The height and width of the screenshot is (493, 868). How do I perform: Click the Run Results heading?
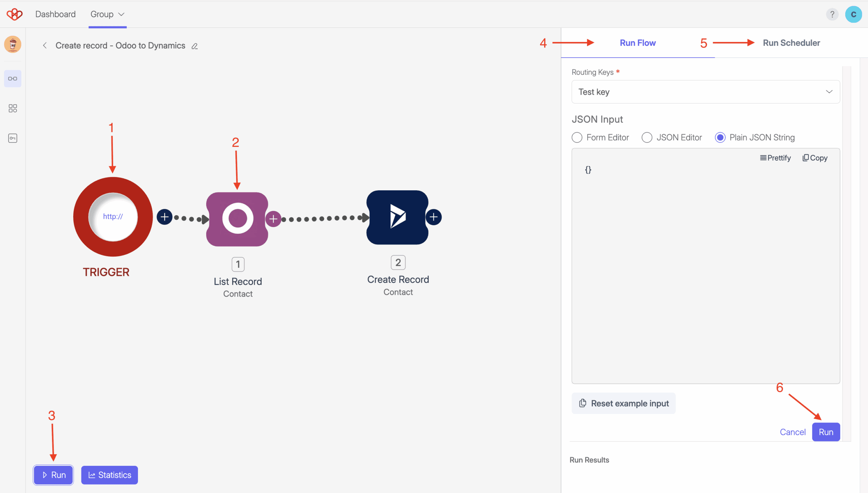tap(589, 460)
